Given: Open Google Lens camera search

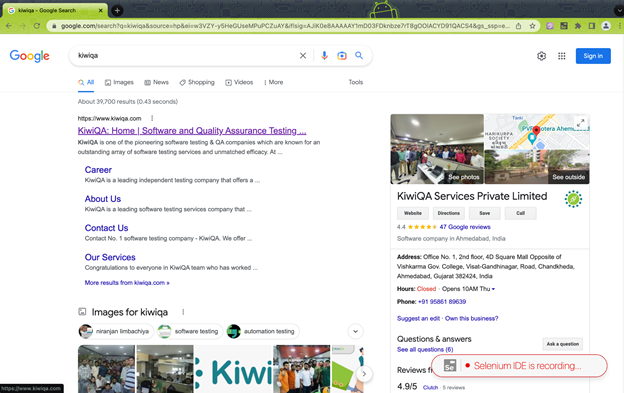Looking at the screenshot, I should point(342,56).
